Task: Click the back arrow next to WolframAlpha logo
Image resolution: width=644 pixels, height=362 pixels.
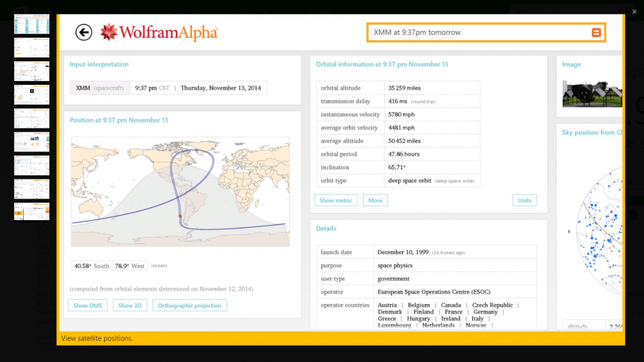Action: [84, 32]
